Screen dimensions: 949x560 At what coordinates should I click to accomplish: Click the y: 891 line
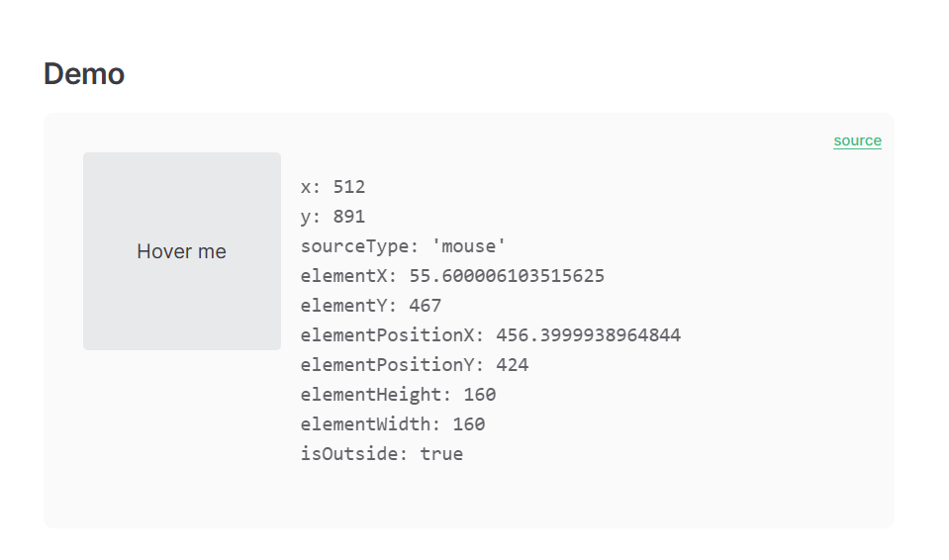tap(332, 217)
